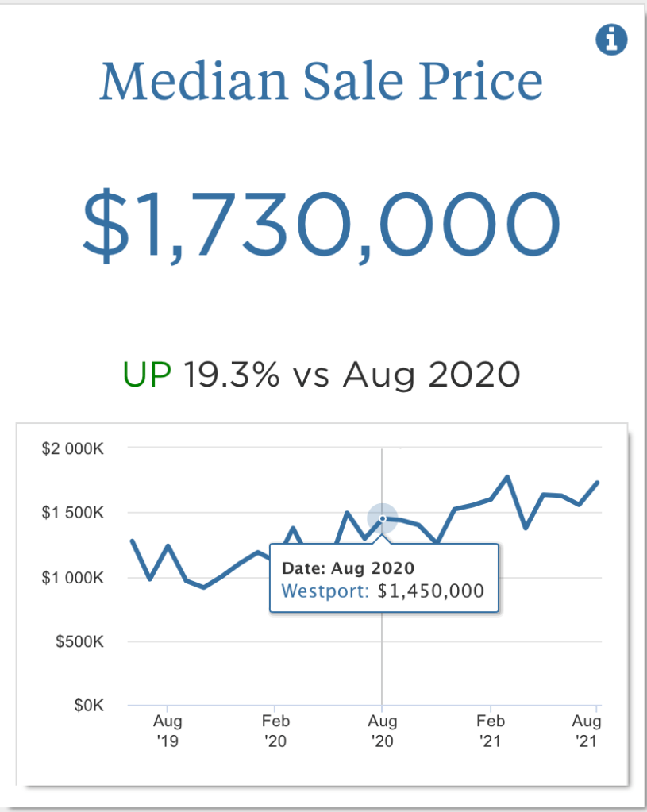Viewport: 647px width, 812px height.
Task: Click the $500K y-axis label
Action: point(79,641)
